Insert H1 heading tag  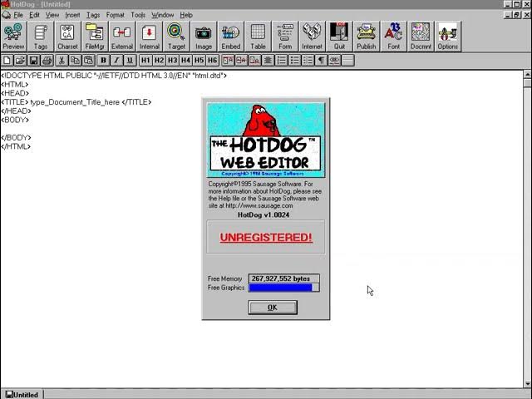tap(145, 61)
